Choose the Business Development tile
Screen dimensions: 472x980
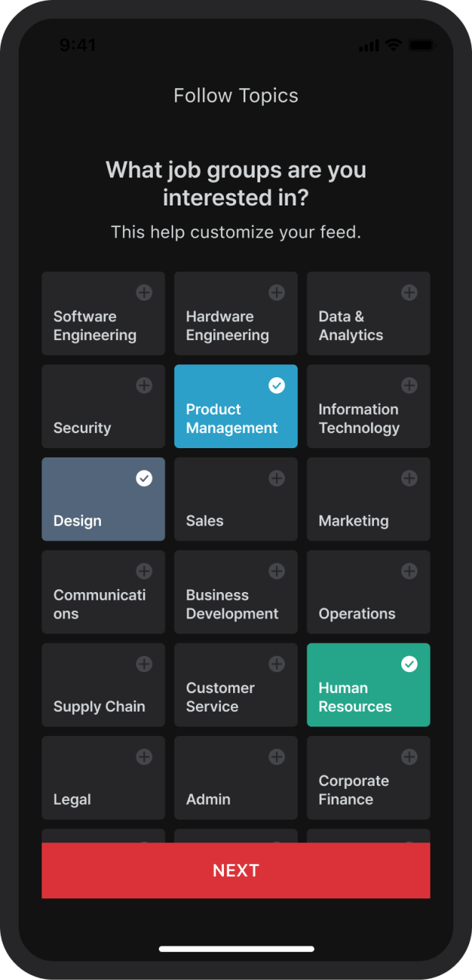coord(235,592)
